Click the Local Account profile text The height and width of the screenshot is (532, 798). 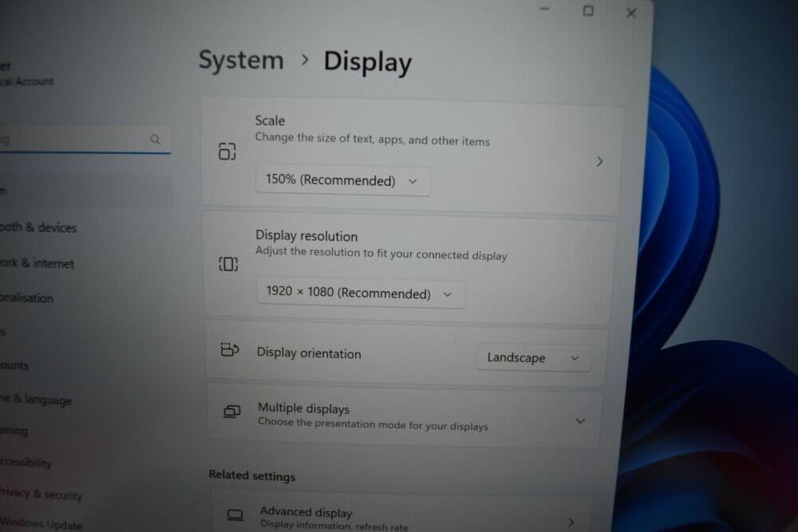(26, 81)
